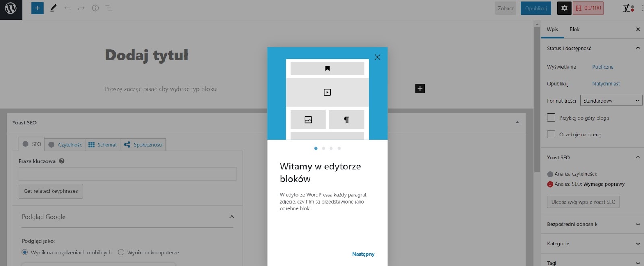Expand the Bezpośredni odnośnik panel
The height and width of the screenshot is (266, 644).
pyautogui.click(x=592, y=224)
